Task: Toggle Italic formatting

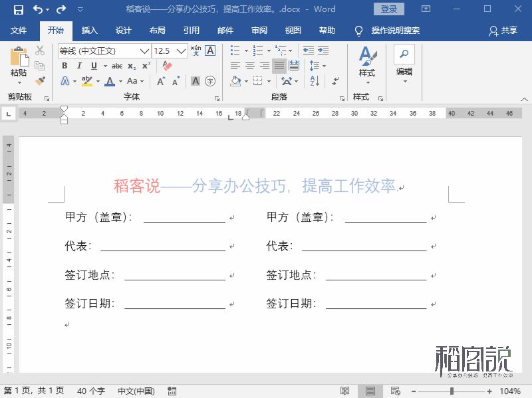Action: [x=79, y=66]
